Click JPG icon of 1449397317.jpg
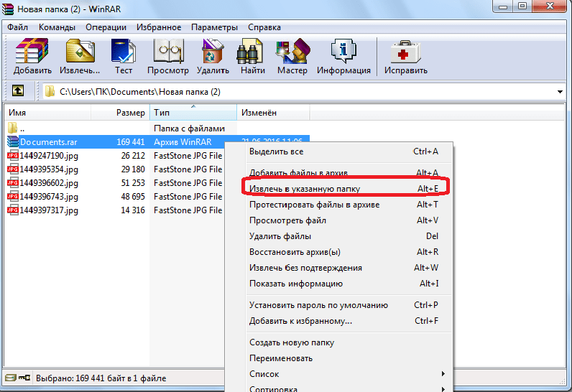 click(13, 210)
